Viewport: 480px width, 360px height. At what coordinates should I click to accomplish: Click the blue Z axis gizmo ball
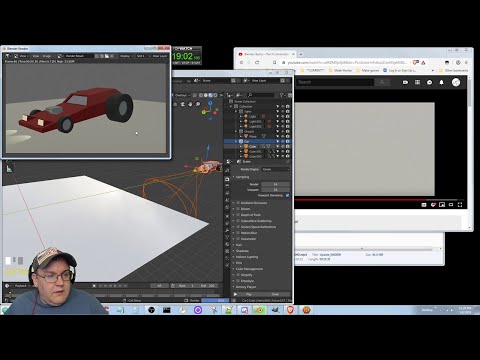coord(210,104)
